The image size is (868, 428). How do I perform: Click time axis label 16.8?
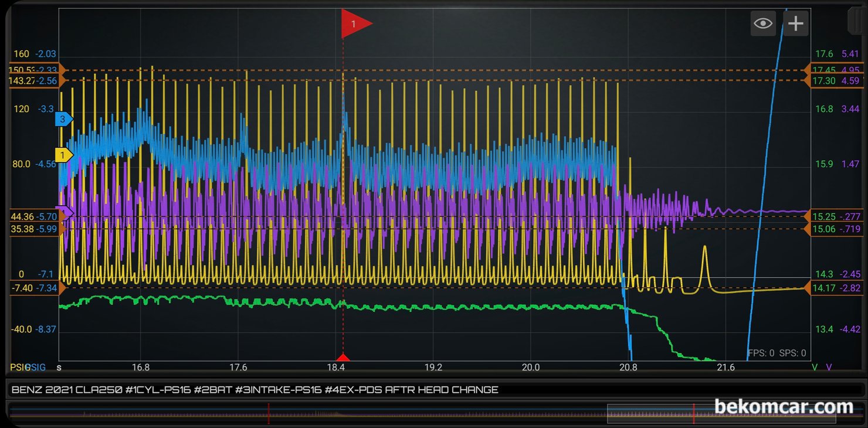point(141,368)
